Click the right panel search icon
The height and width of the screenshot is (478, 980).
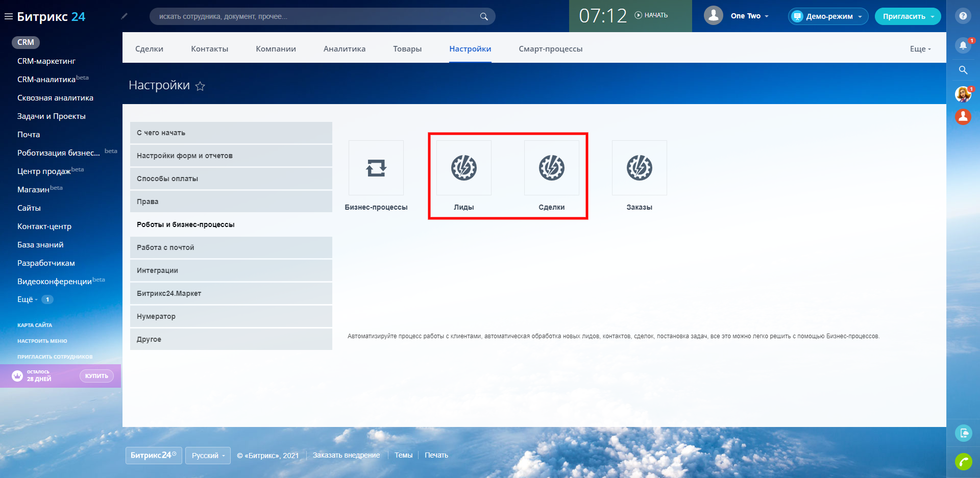point(963,70)
